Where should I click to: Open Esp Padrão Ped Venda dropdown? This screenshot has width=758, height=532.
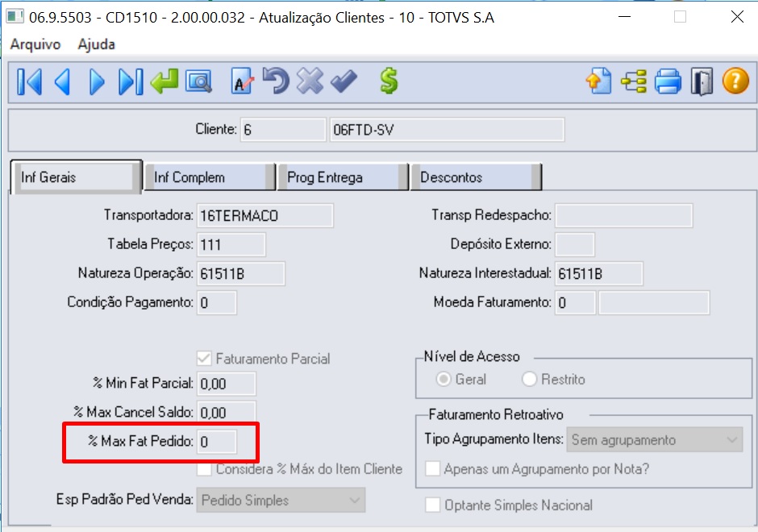281,500
